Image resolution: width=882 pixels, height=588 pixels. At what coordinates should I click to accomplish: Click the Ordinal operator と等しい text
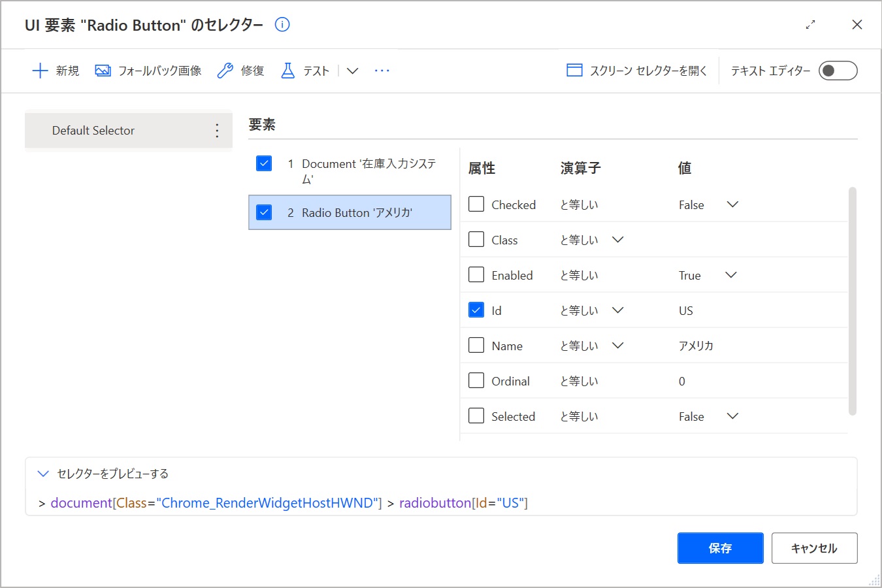[579, 382]
